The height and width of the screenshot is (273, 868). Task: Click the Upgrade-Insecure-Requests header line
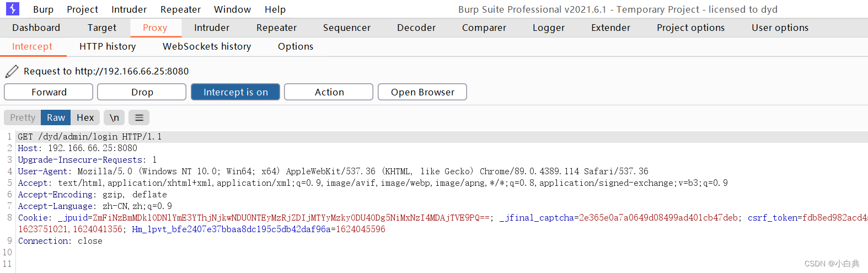click(87, 160)
